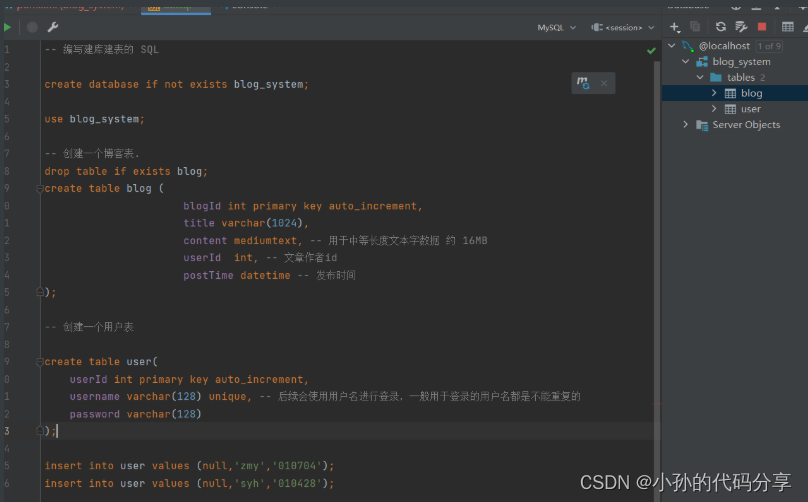The width and height of the screenshot is (808, 502).
Task: Click the editor vertical scrollbar
Action: click(x=657, y=281)
